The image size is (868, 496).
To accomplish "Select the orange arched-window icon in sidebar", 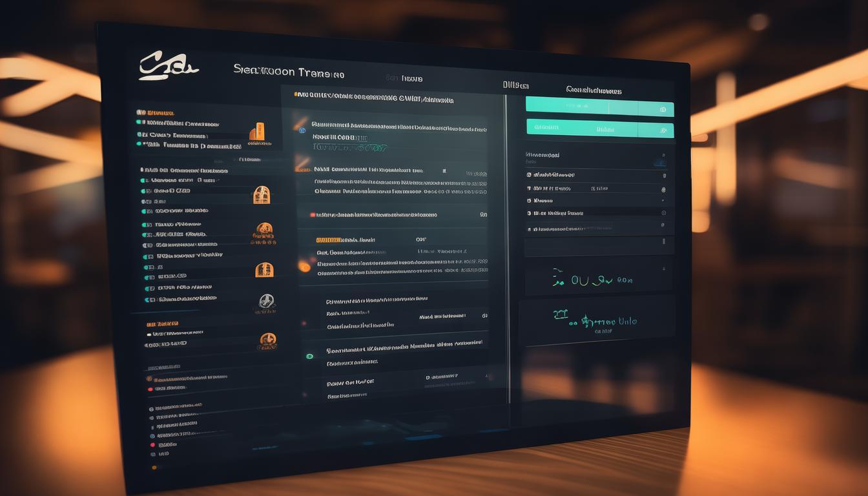I will click(262, 194).
